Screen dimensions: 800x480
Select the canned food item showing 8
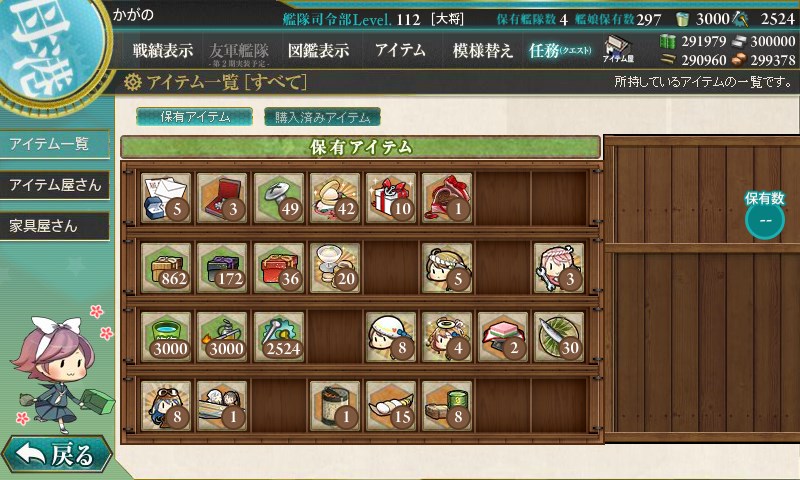[x=447, y=406]
